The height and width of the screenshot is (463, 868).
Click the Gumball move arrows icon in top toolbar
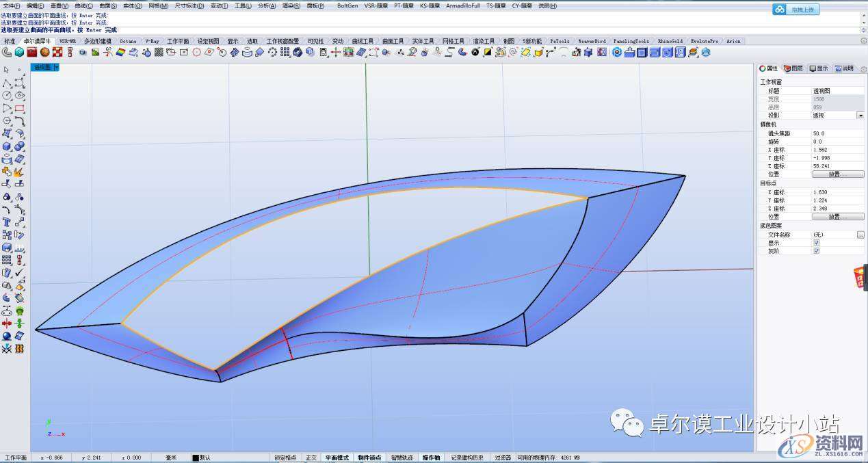tap(335, 52)
